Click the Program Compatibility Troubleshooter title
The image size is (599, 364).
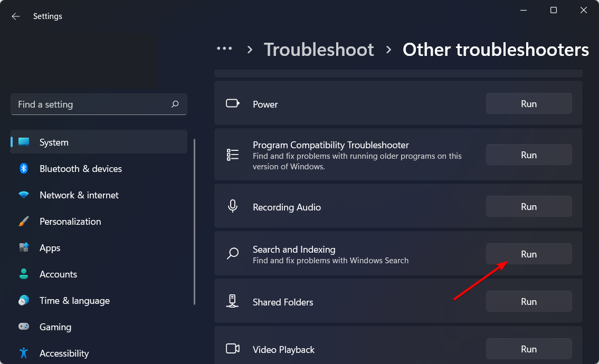click(x=330, y=145)
